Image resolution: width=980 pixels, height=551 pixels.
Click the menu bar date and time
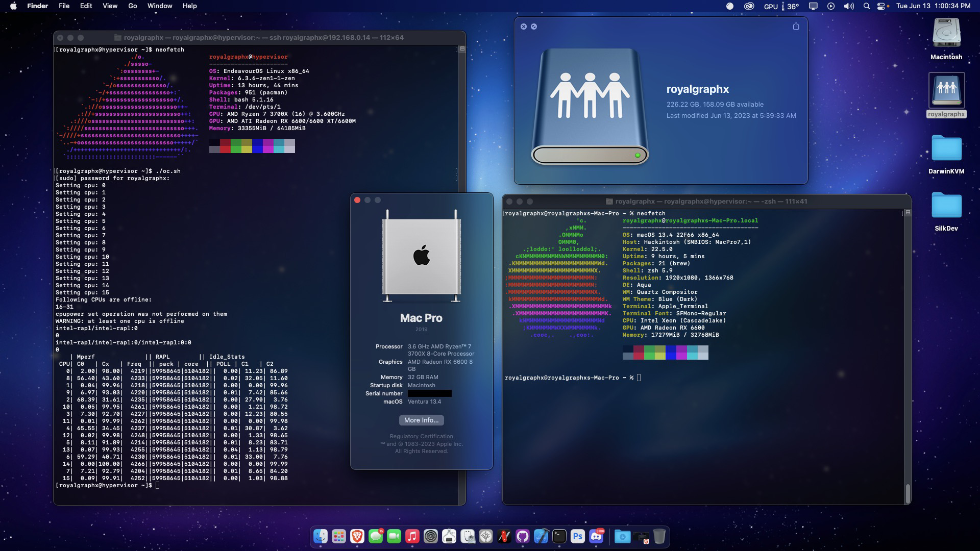click(x=933, y=6)
